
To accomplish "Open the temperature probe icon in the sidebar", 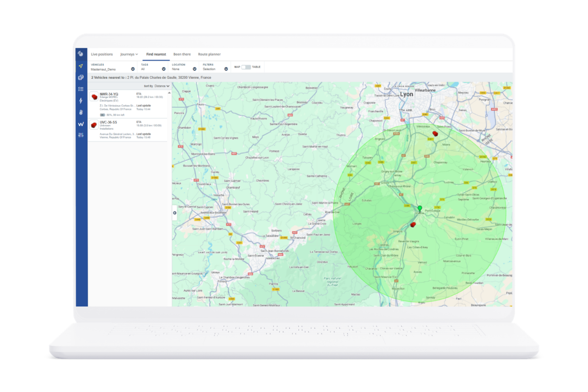I will click(80, 111).
